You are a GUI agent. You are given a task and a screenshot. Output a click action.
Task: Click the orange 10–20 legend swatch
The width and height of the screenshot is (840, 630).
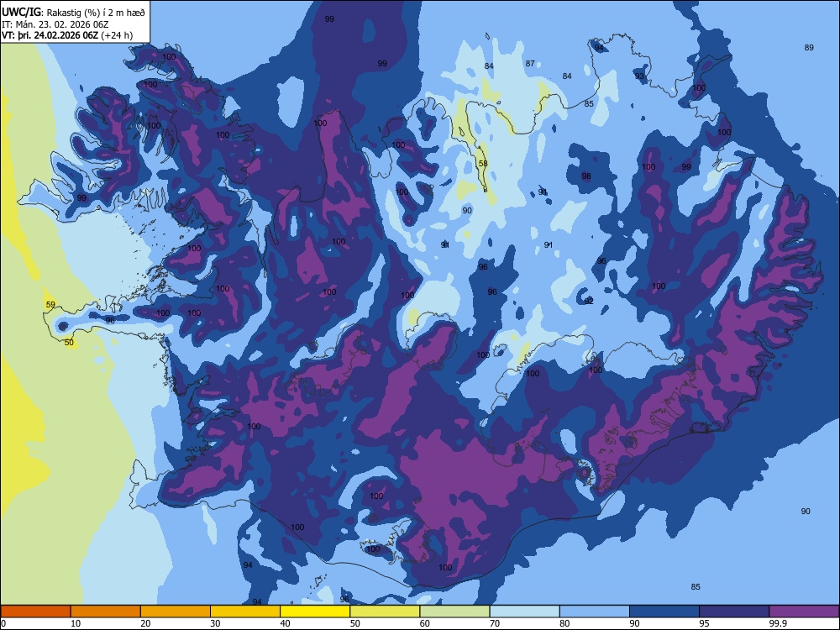(x=106, y=612)
